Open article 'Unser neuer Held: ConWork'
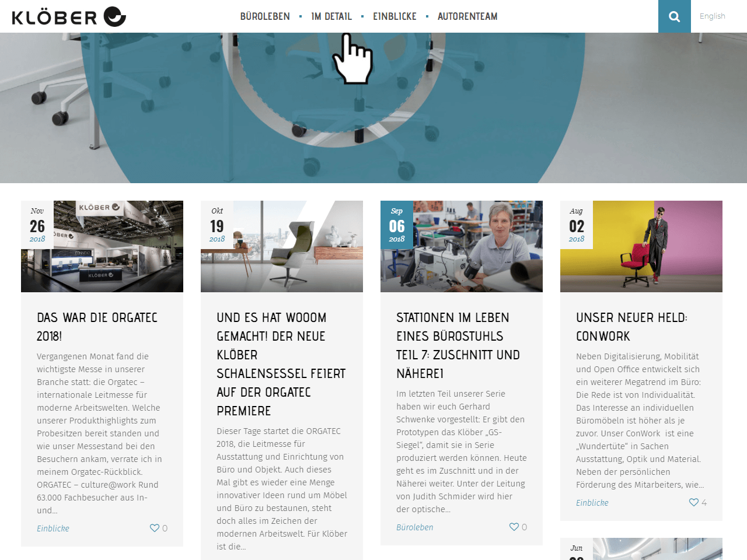This screenshot has height=560, width=747. pos(631,327)
